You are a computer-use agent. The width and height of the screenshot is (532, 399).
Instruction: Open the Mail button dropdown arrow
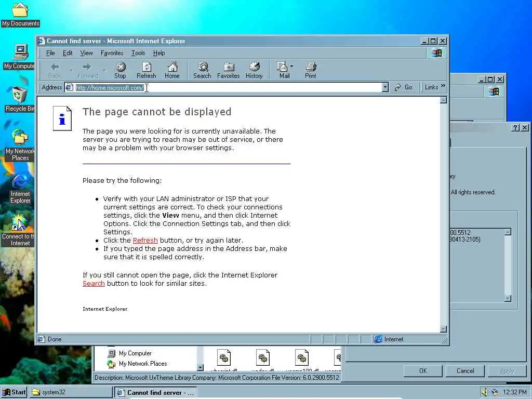click(x=292, y=66)
